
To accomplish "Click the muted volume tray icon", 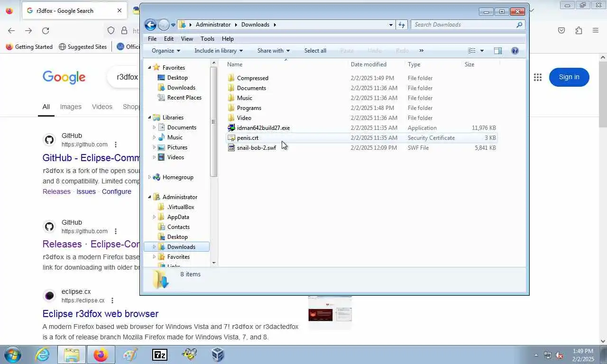I will click(x=559, y=355).
